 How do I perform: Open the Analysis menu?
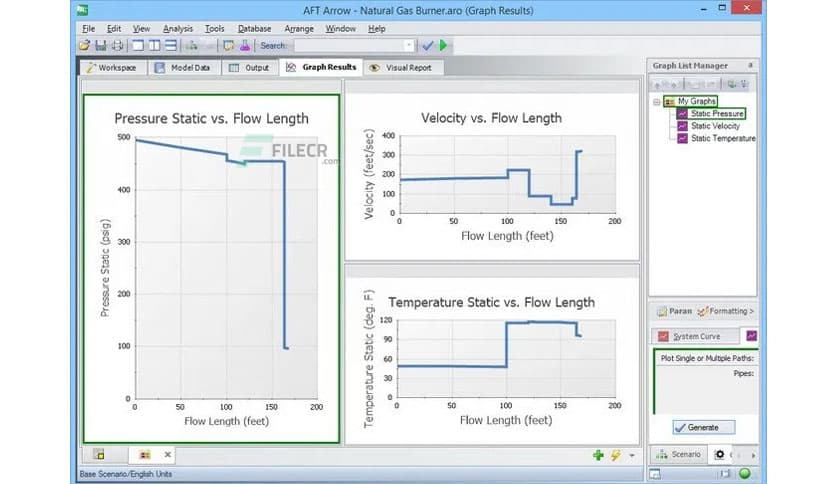click(178, 29)
